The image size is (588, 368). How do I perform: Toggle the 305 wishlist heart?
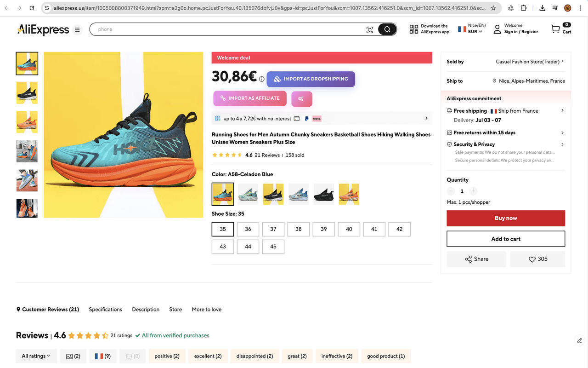point(537,259)
